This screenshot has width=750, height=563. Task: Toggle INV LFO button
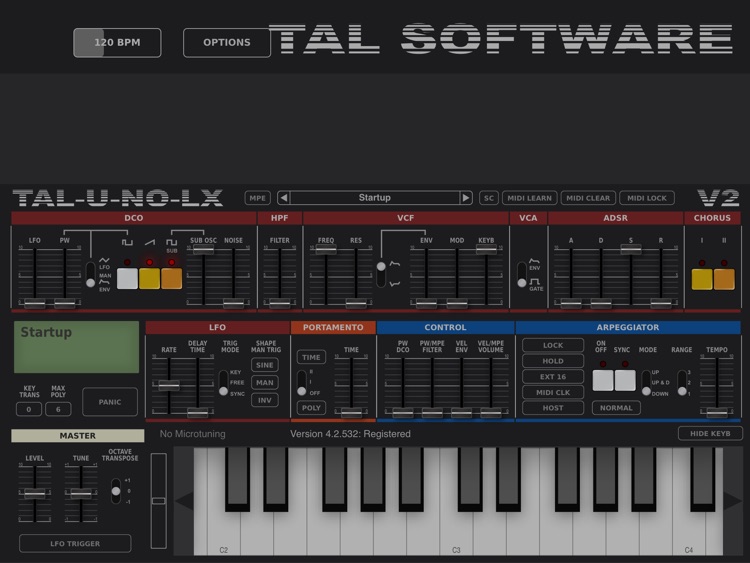click(x=265, y=400)
